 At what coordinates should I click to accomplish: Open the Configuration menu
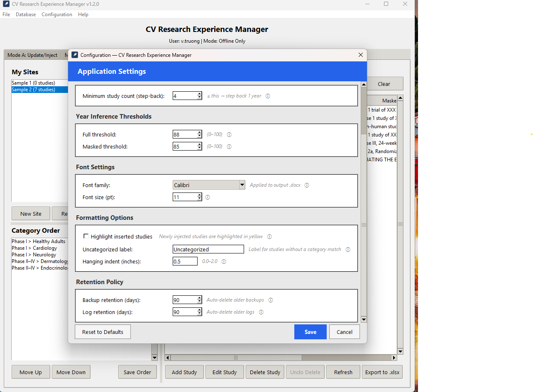[x=57, y=14]
